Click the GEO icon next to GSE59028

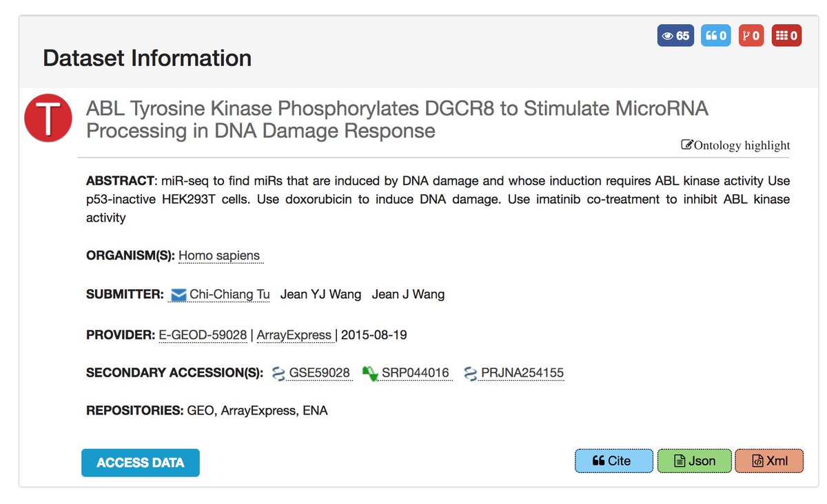click(278, 374)
